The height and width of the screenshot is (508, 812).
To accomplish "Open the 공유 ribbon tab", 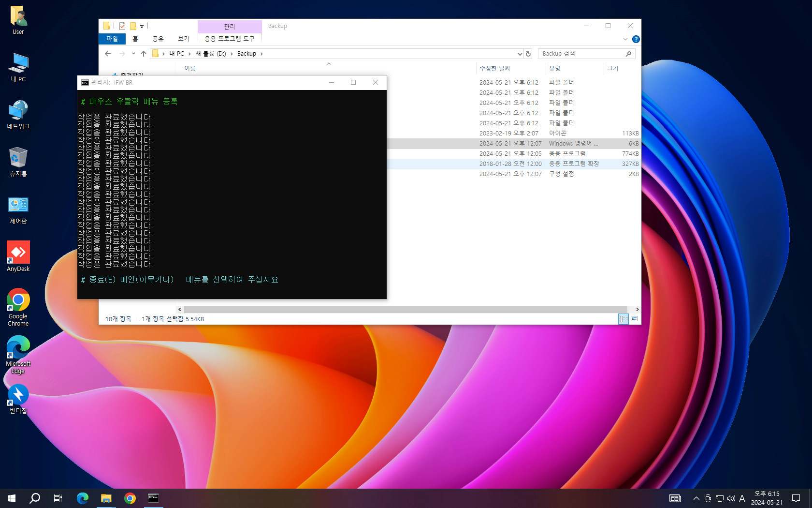I will (158, 39).
